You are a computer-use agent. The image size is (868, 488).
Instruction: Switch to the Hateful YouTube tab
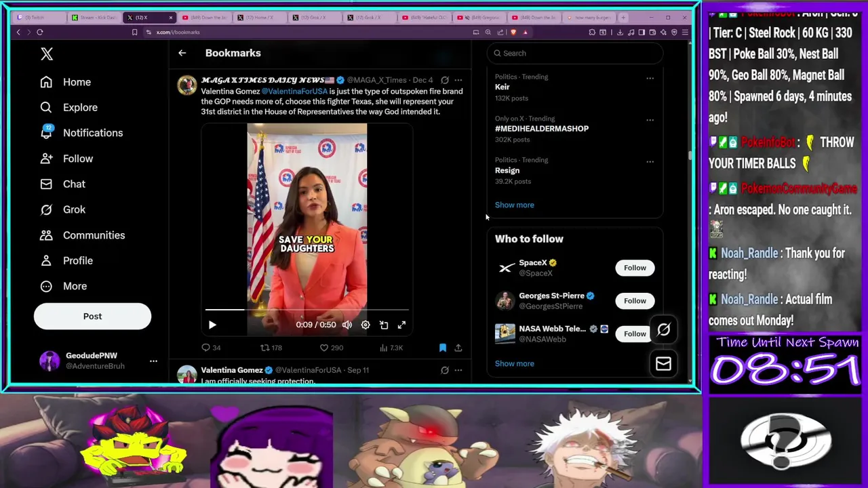click(425, 18)
